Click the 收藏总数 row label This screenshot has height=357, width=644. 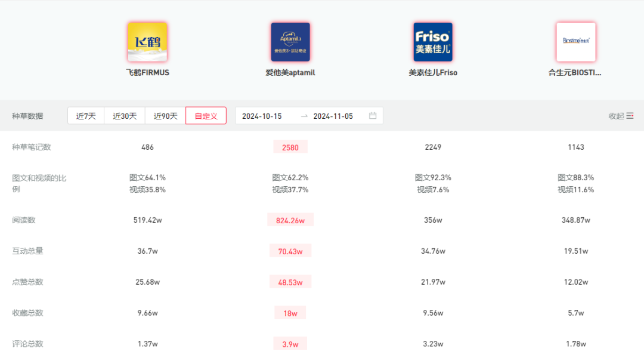point(27,313)
